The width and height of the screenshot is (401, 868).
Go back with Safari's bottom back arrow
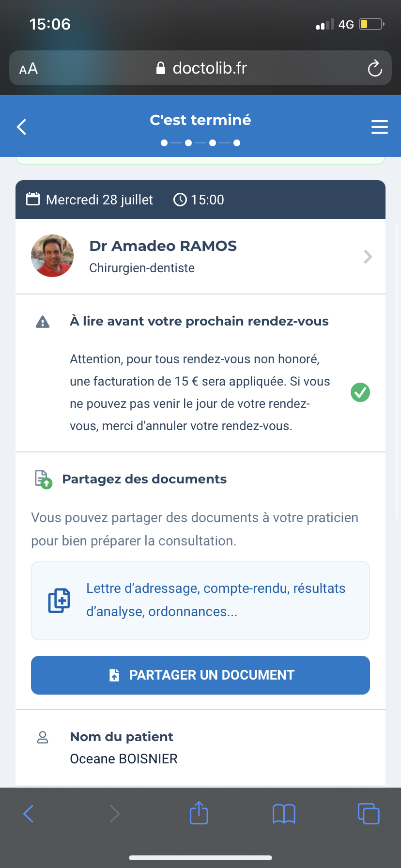coord(29,814)
